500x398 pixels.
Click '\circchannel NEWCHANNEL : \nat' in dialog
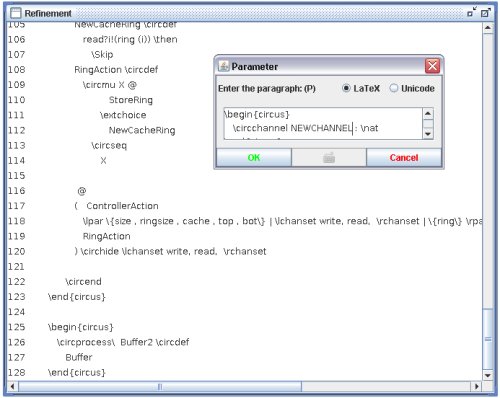[305, 128]
